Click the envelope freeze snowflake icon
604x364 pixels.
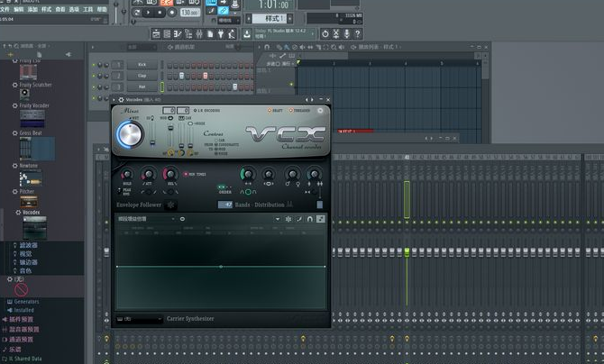click(x=288, y=219)
